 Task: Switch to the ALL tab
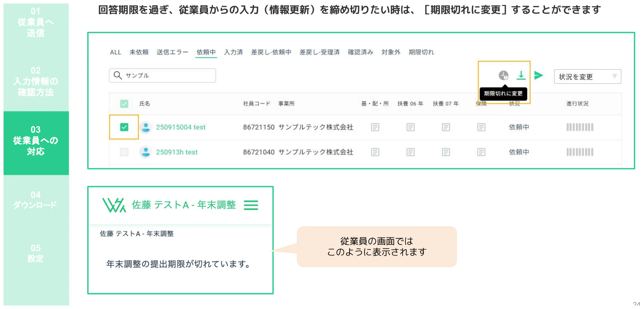point(115,52)
